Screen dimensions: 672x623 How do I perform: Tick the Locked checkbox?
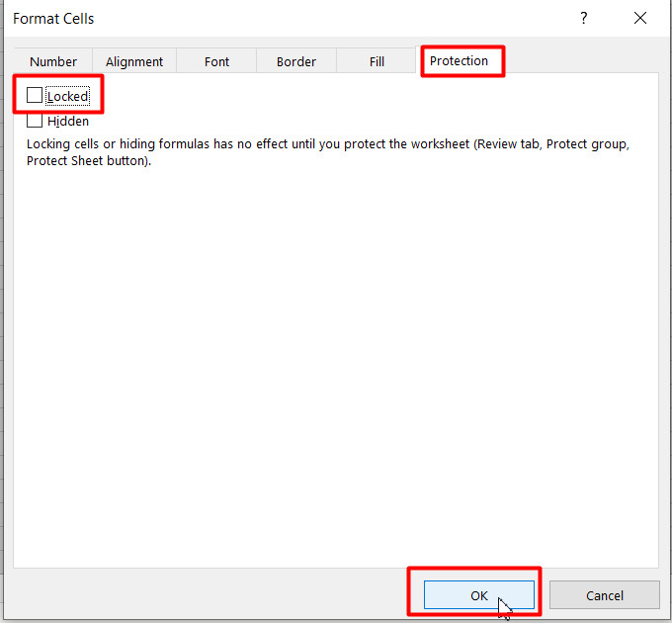35,95
